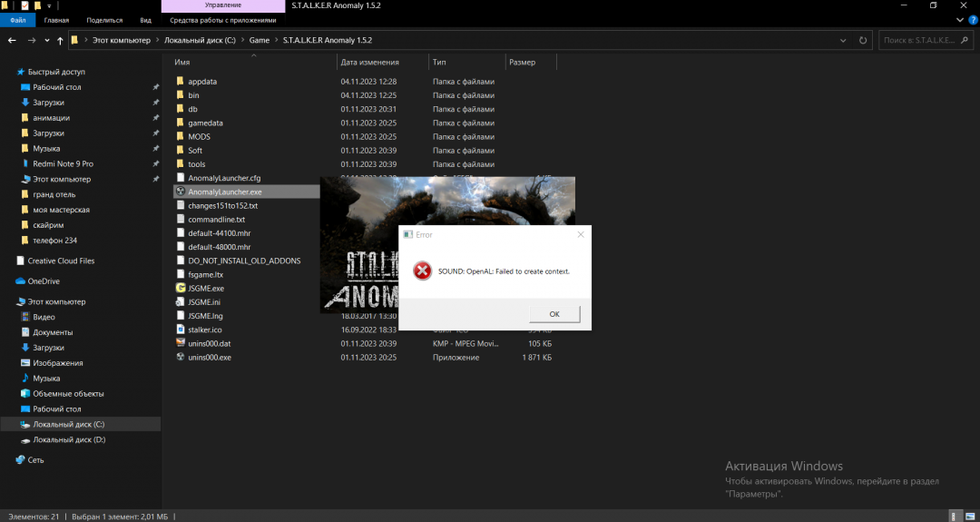Select the tools folder
Screen dimensions: 980x522
196,164
